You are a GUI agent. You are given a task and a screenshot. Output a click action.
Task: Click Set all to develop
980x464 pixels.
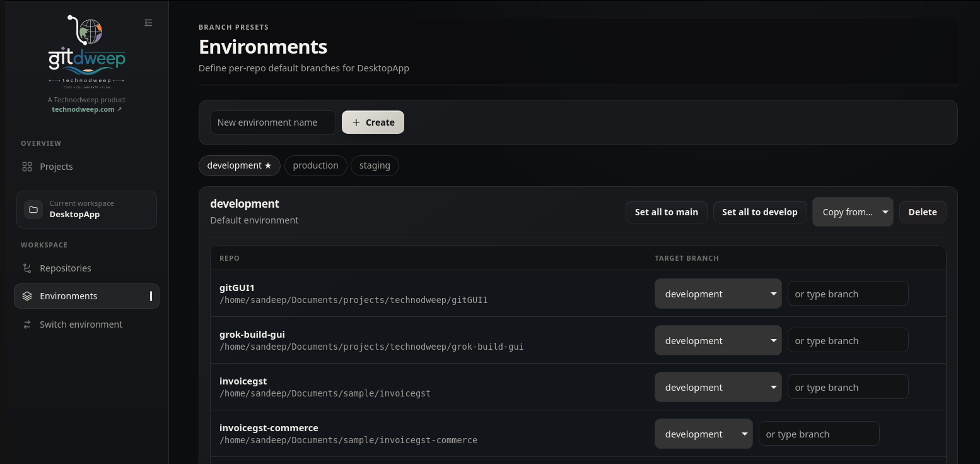(x=760, y=212)
